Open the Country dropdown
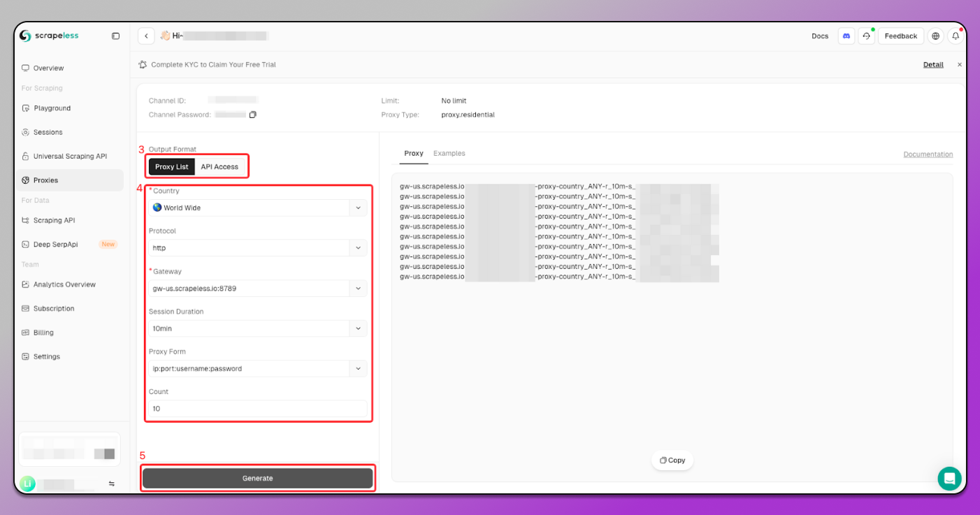This screenshot has height=515, width=980. point(258,208)
